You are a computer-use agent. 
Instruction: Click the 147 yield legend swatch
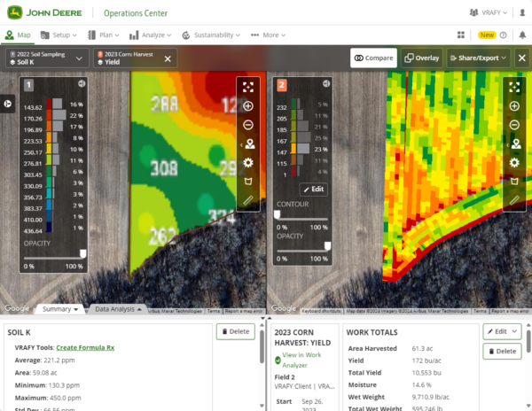[293, 149]
